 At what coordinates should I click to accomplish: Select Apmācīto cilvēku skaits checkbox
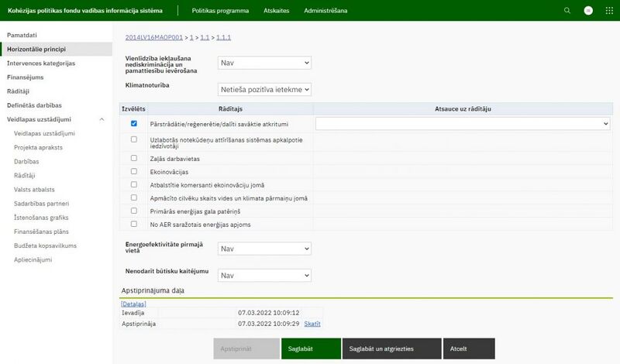pyautogui.click(x=134, y=197)
